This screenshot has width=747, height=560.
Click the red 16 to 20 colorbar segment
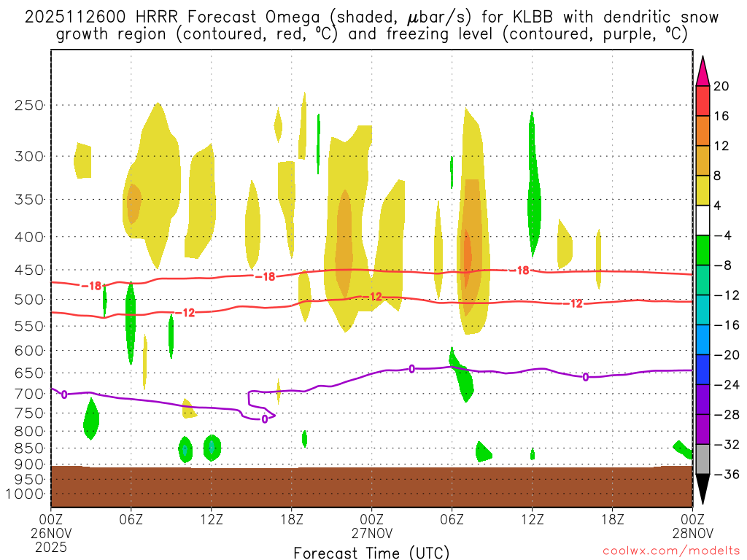(x=703, y=101)
